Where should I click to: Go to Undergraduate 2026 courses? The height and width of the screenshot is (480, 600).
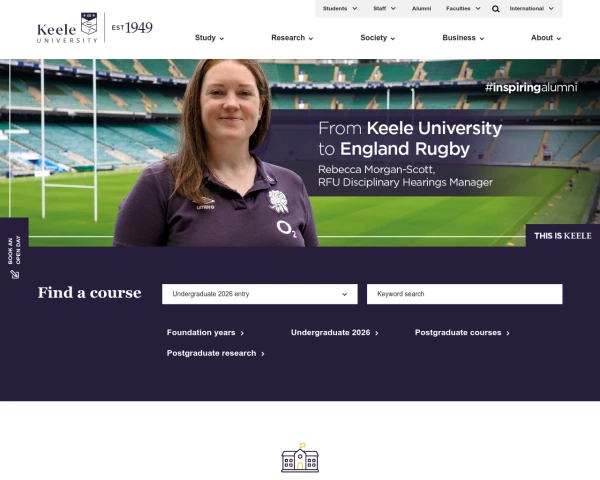(334, 333)
